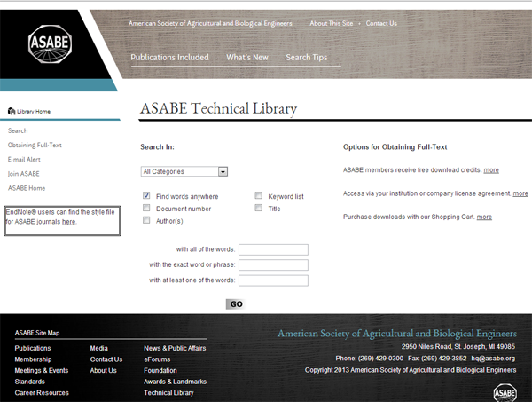This screenshot has width=532, height=402.
Task: Click the ASABE Site Map heading
Action: tap(37, 333)
